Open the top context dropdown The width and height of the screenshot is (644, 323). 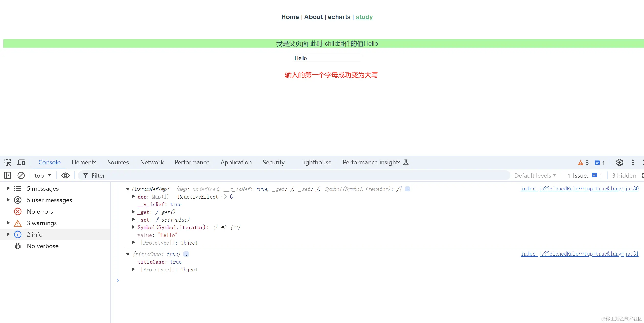(43, 176)
